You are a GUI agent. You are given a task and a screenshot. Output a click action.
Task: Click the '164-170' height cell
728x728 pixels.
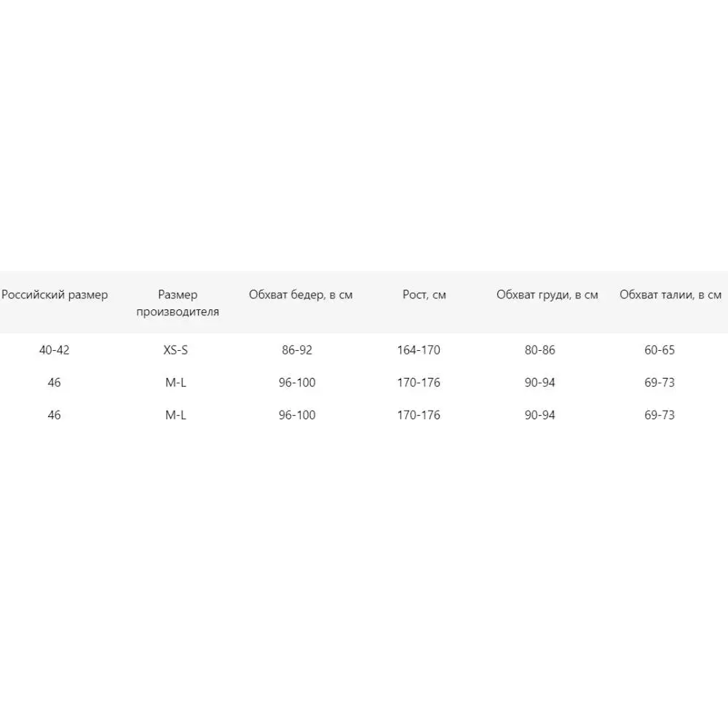tap(419, 350)
